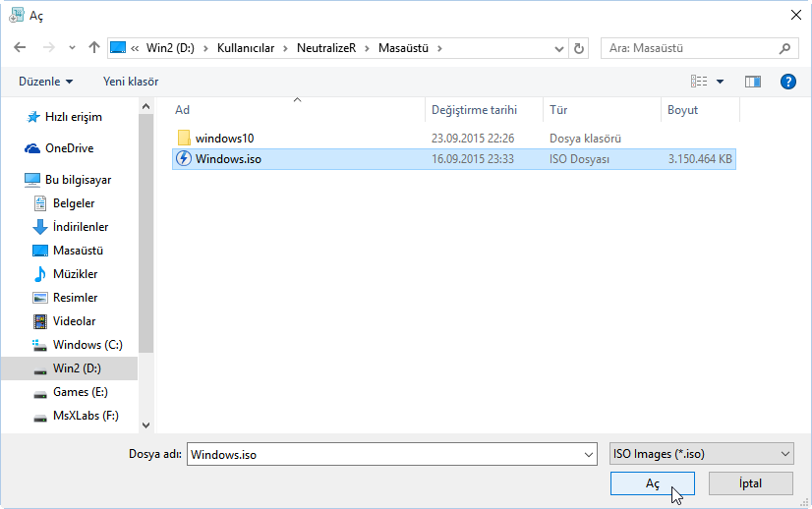Viewport: 812px width, 509px height.
Task: Open Videolar folder in sidebar
Action: tap(64, 321)
